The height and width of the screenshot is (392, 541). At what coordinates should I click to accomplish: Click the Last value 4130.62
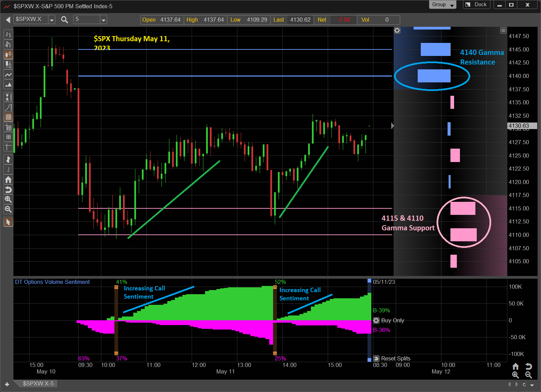point(300,20)
